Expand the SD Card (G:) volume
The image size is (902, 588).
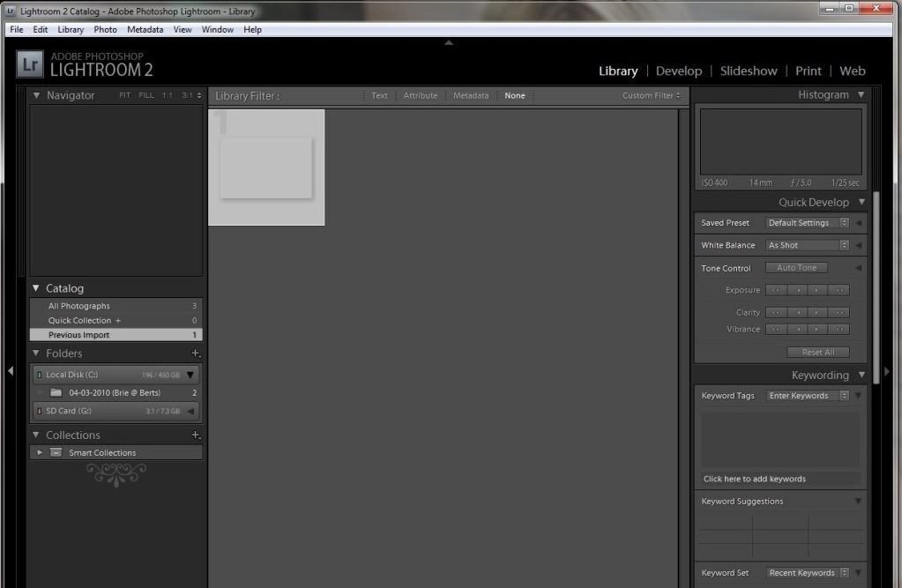point(190,411)
